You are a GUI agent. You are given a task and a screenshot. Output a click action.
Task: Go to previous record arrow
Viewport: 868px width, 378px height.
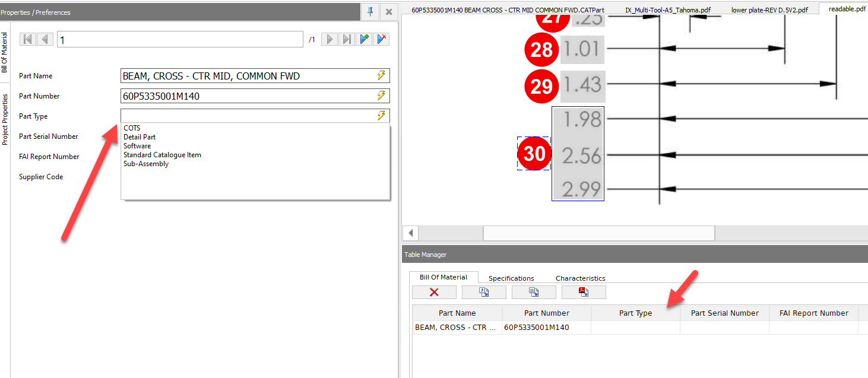click(45, 39)
